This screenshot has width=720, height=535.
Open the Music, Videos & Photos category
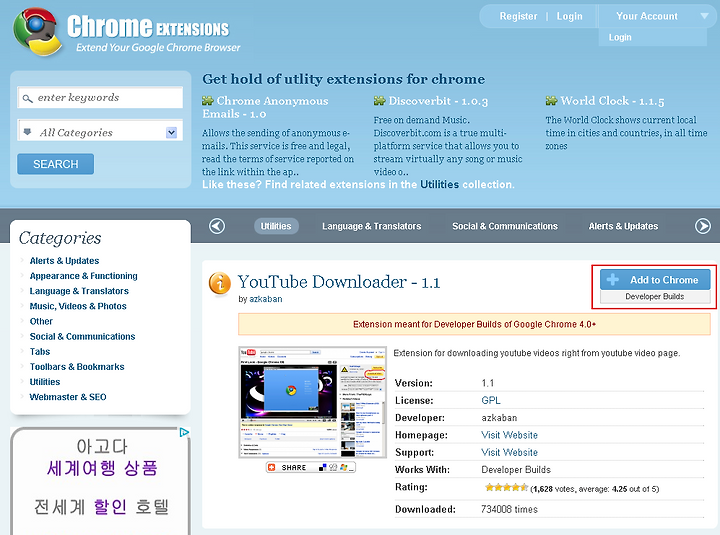point(78,306)
